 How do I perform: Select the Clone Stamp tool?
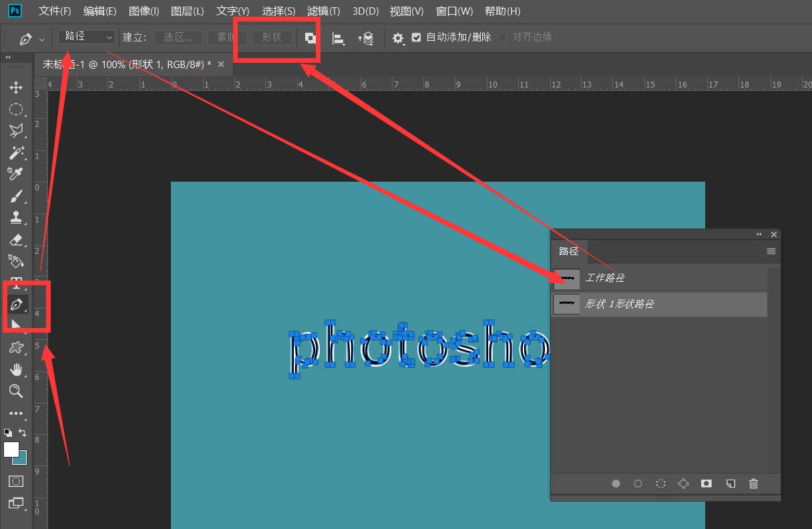click(16, 218)
